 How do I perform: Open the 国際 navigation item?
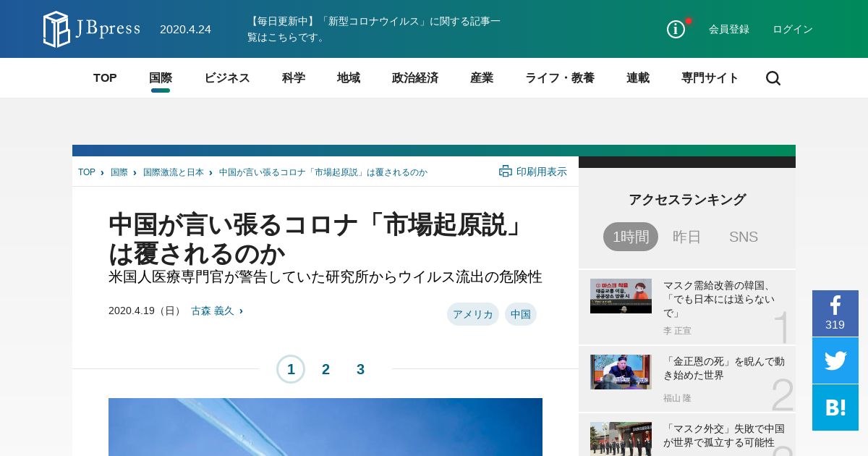pos(161,78)
